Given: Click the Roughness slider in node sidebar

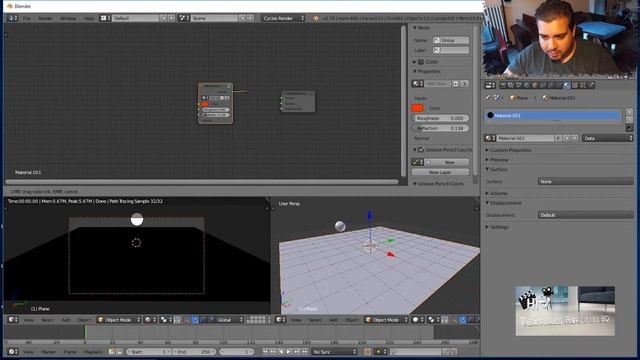Looking at the screenshot, I should [440, 118].
